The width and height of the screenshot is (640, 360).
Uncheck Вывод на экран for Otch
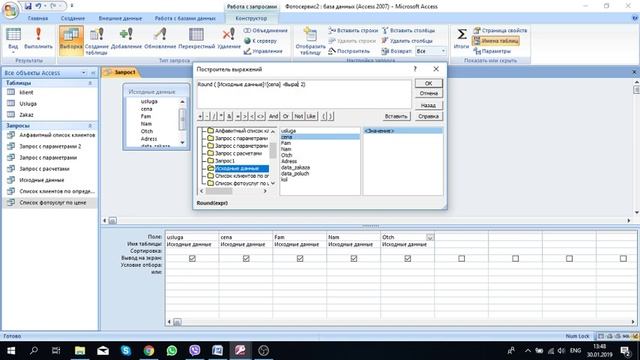click(x=408, y=258)
